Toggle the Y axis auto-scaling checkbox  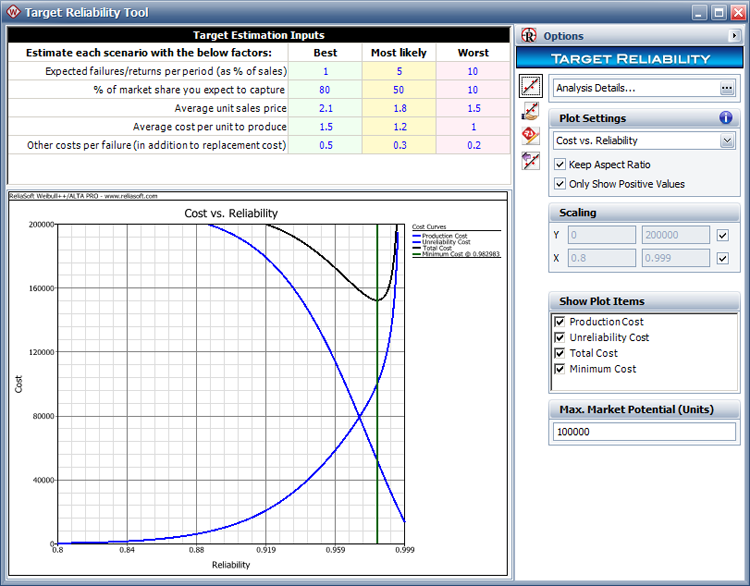[x=723, y=236]
